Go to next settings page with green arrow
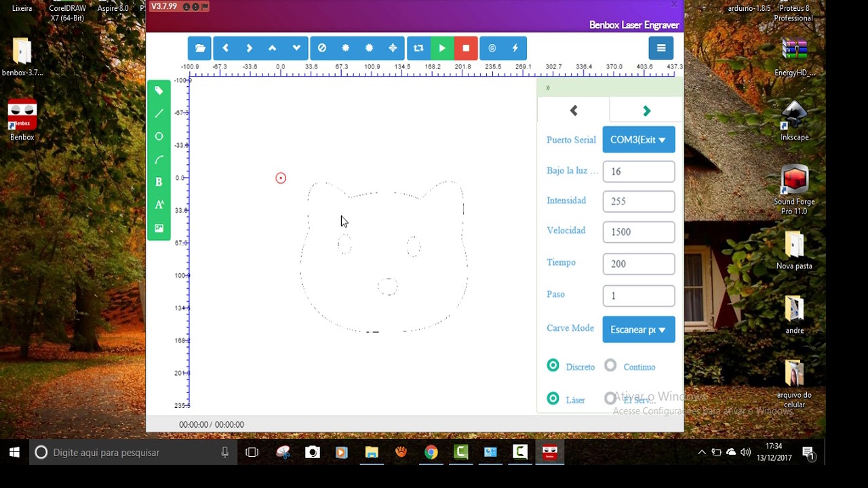The height and width of the screenshot is (488, 868). (646, 110)
